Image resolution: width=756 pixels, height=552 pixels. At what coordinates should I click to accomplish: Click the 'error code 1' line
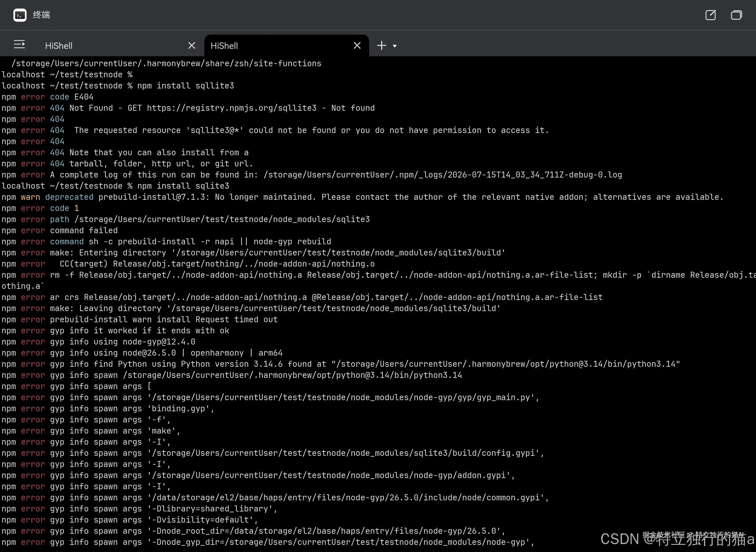pyautogui.click(x=40, y=208)
